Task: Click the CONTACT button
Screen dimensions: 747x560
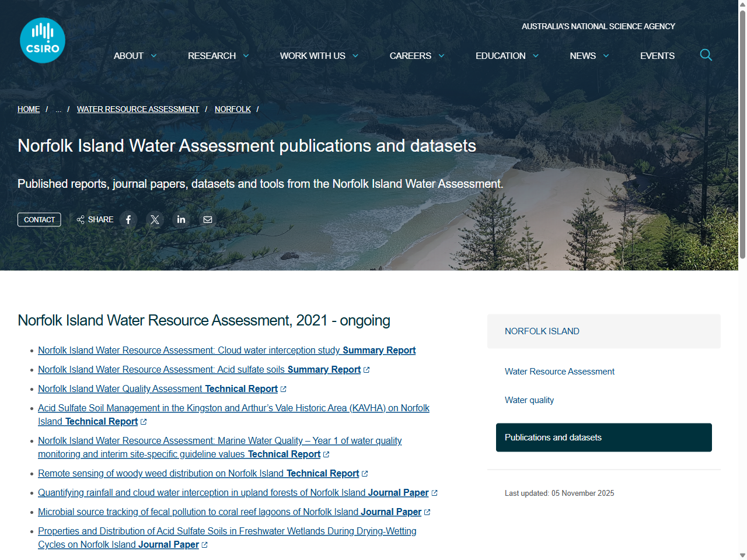Action: pyautogui.click(x=39, y=219)
